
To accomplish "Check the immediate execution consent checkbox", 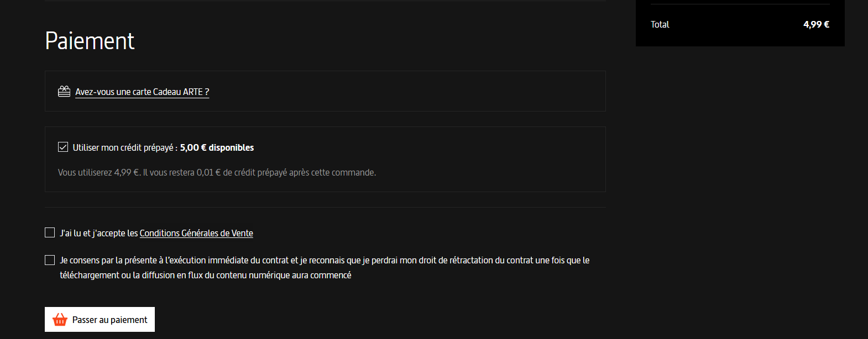I will click(50, 259).
